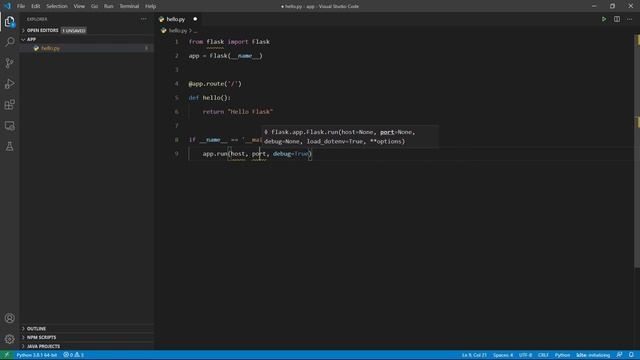Open the Testing flask icon view
This screenshot has width=640, height=360.
9,146
